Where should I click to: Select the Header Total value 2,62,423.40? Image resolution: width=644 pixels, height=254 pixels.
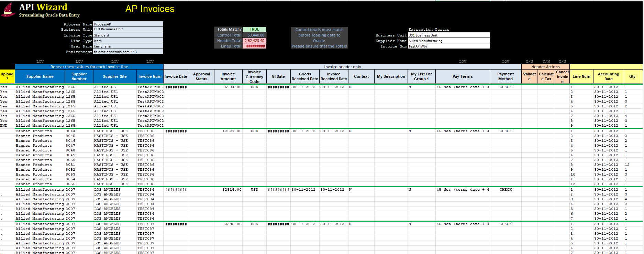coord(254,41)
